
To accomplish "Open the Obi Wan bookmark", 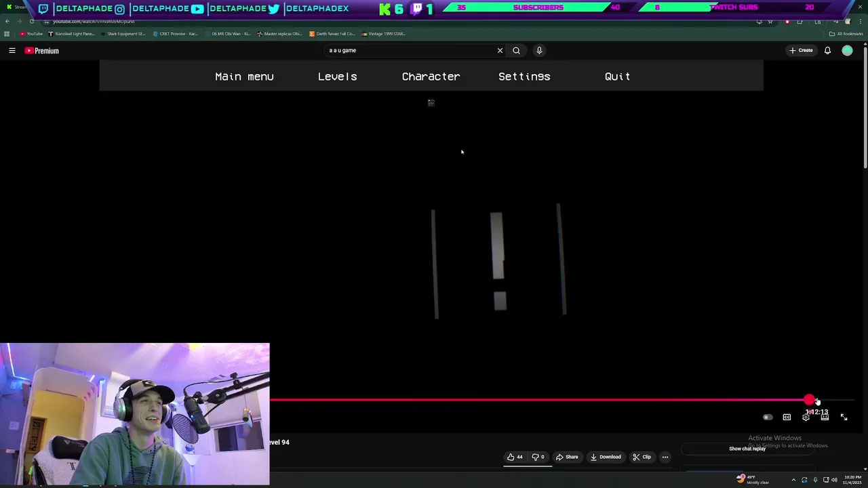I will point(227,34).
